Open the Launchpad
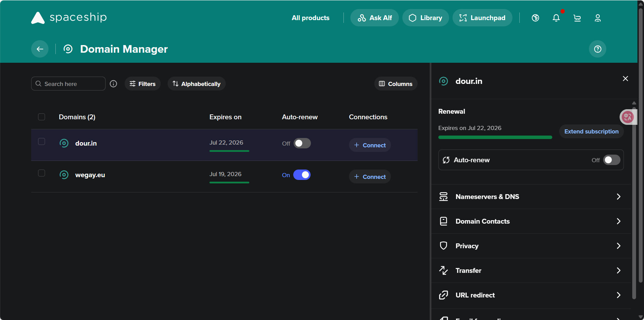The width and height of the screenshot is (644, 320). [x=482, y=18]
